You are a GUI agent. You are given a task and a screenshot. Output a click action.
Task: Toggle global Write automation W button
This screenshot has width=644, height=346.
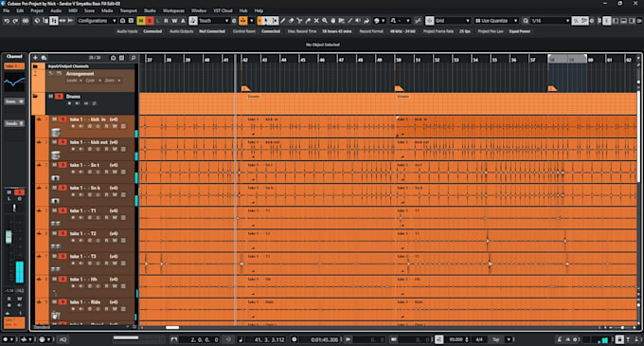[x=174, y=21]
